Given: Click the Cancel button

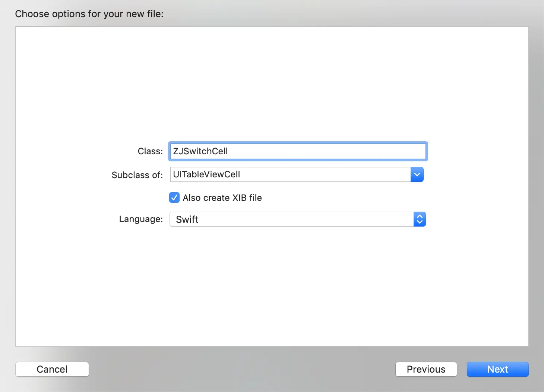Looking at the screenshot, I should pos(52,369).
